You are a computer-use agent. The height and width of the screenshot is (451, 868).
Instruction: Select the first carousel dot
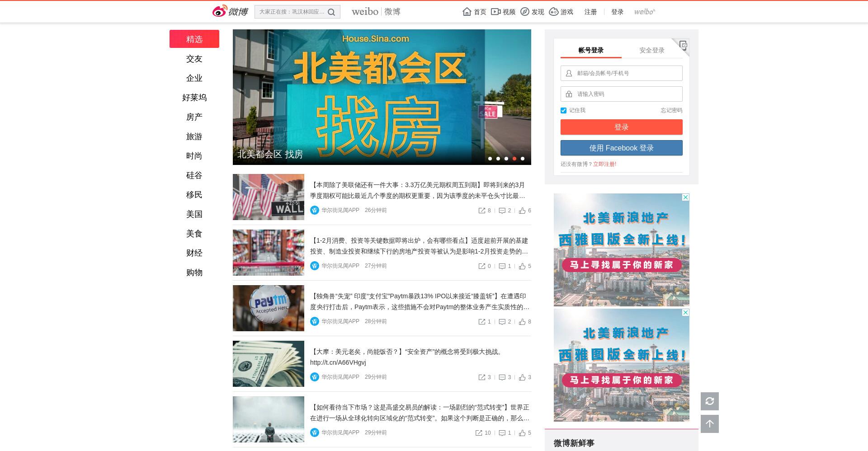(490, 159)
